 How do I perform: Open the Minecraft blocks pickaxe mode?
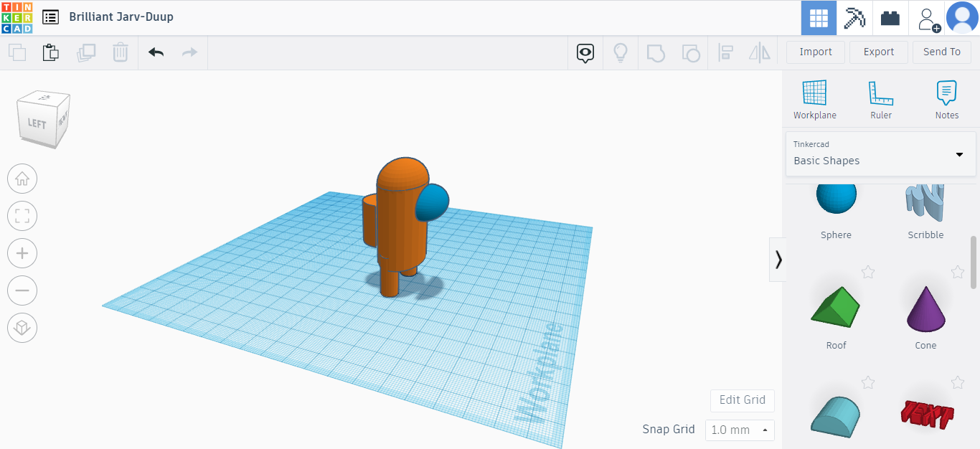tap(854, 18)
